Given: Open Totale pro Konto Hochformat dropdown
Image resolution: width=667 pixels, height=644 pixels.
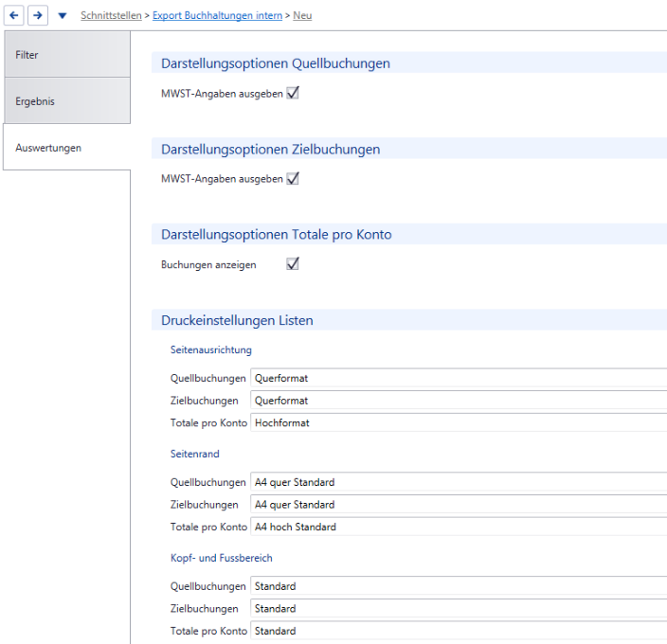Looking at the screenshot, I should (459, 422).
